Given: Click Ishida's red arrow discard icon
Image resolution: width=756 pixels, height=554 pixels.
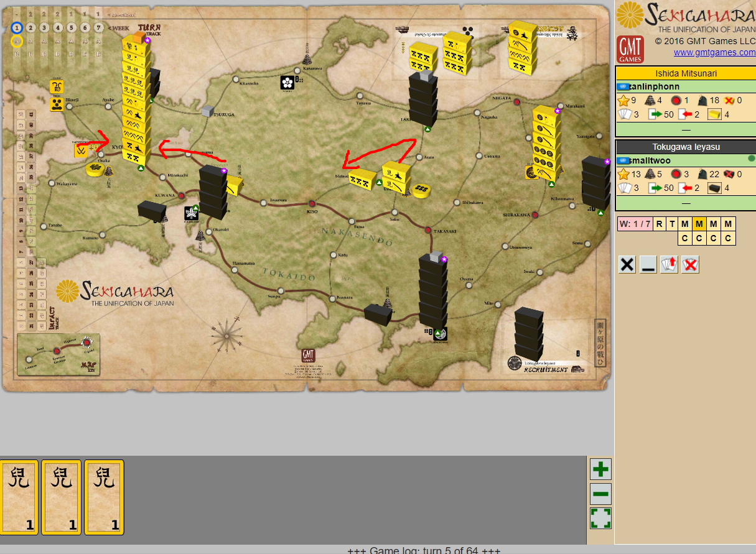Looking at the screenshot, I should coord(685,114).
